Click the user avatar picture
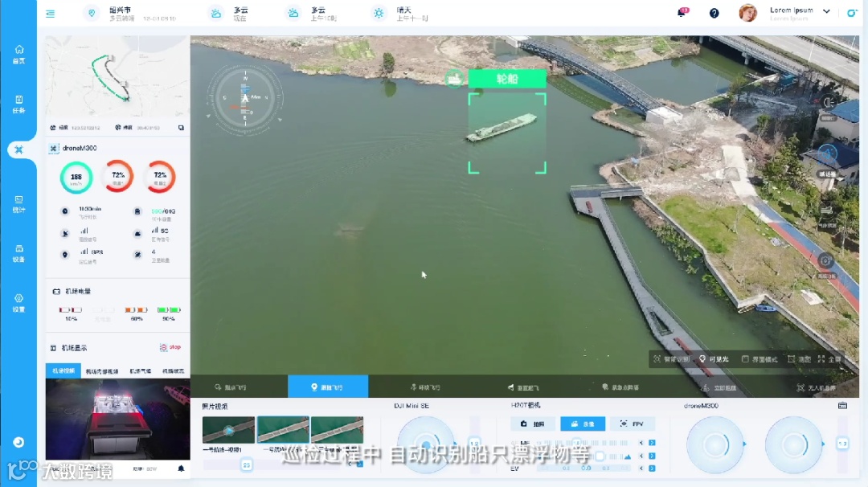Viewport: 868px width, 487px height. pyautogui.click(x=748, y=12)
